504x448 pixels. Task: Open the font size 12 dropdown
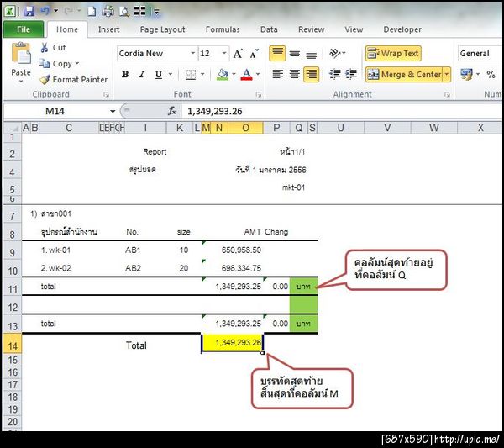tap(224, 53)
